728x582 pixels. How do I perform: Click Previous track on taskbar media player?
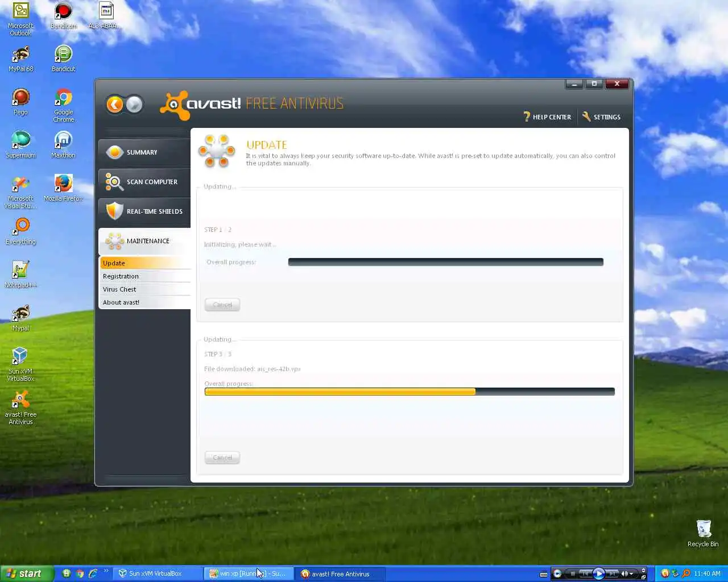[x=586, y=573]
